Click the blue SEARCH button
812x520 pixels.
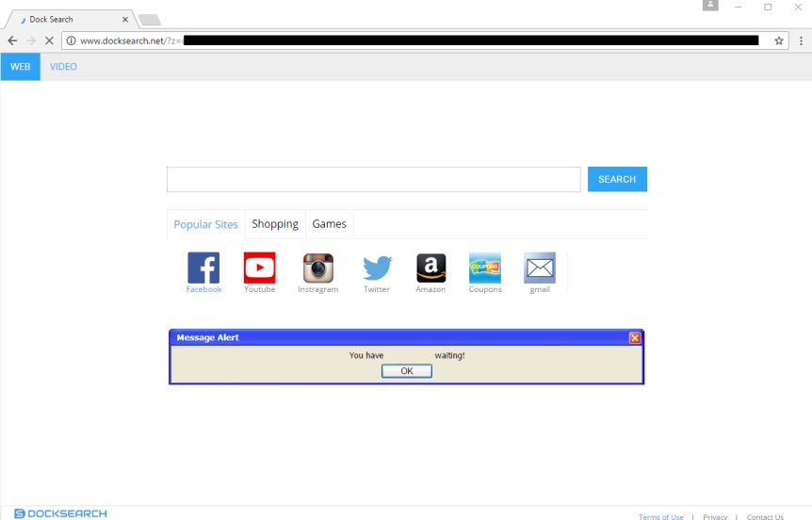(617, 179)
